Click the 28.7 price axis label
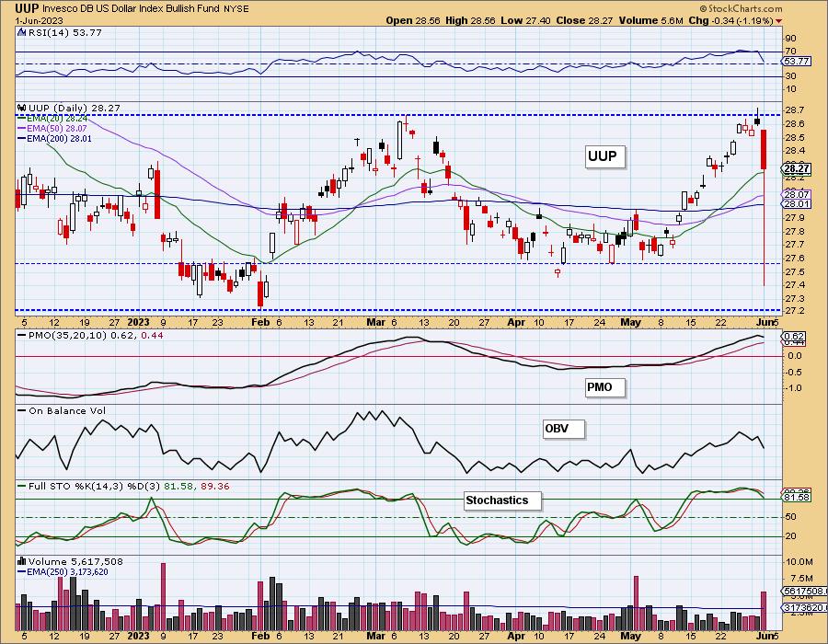This screenshot has width=828, height=644. 797,110
